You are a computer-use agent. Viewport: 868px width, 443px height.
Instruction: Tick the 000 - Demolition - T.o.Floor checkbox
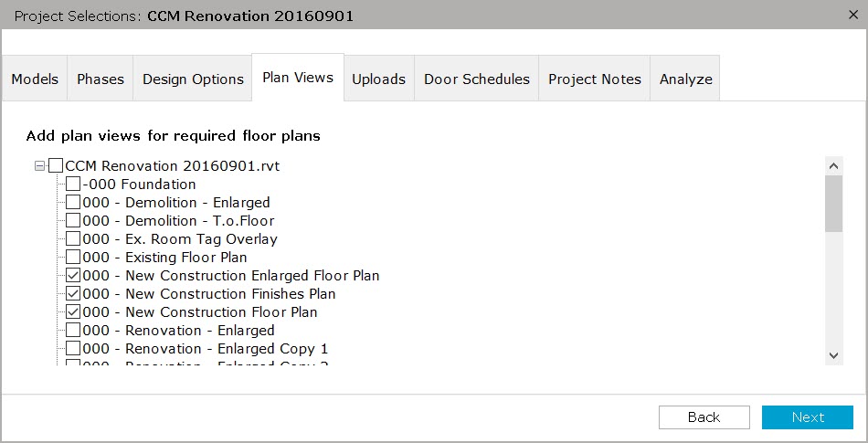point(73,221)
